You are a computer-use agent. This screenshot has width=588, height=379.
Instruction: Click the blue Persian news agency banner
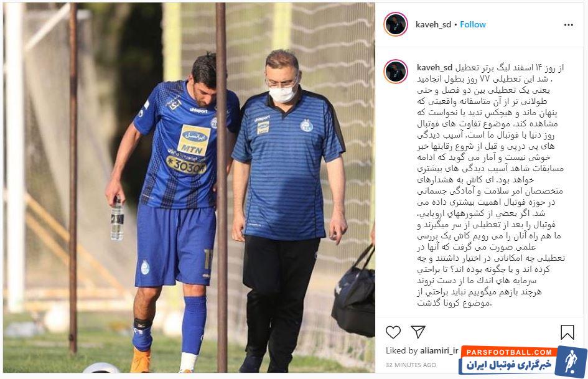(x=509, y=365)
